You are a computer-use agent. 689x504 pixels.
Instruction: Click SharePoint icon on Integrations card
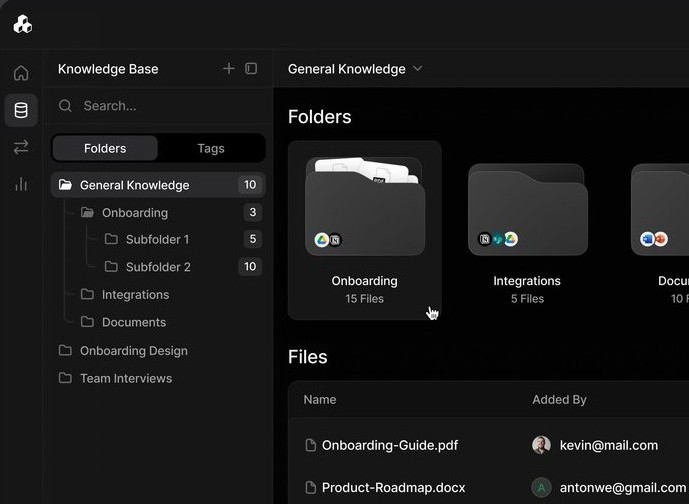(497, 239)
